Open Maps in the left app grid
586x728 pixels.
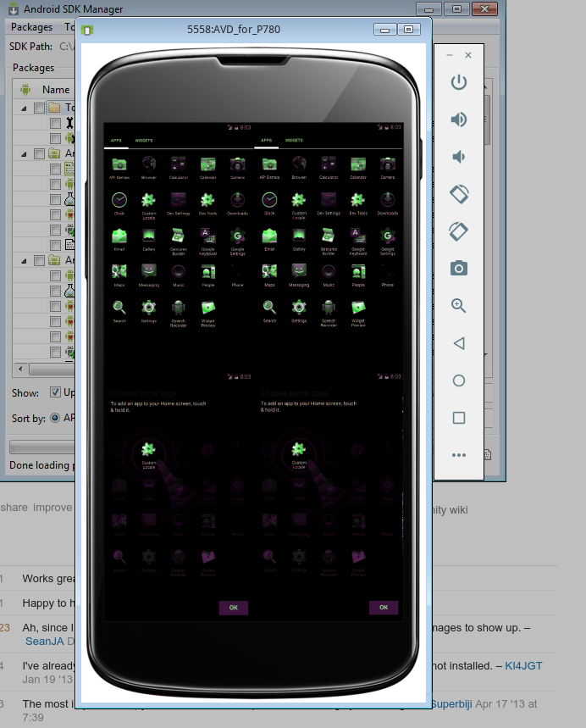point(119,275)
